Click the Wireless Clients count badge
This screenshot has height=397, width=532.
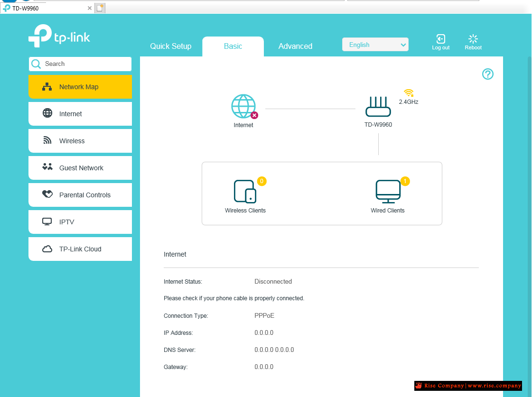click(x=261, y=181)
